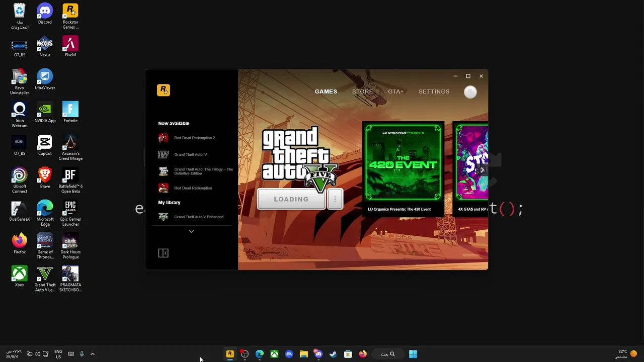Open UltraViewer desktop icon

coord(45,79)
